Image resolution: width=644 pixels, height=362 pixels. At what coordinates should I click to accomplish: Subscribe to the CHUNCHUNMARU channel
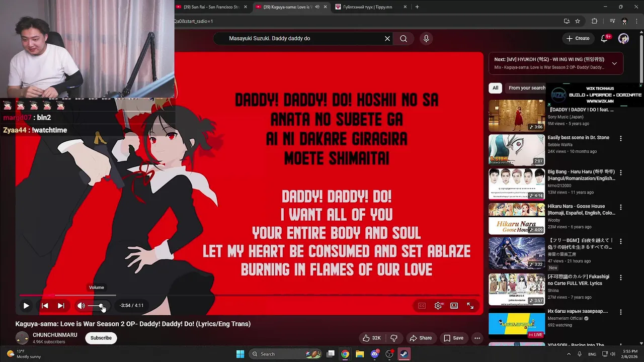coord(101,338)
